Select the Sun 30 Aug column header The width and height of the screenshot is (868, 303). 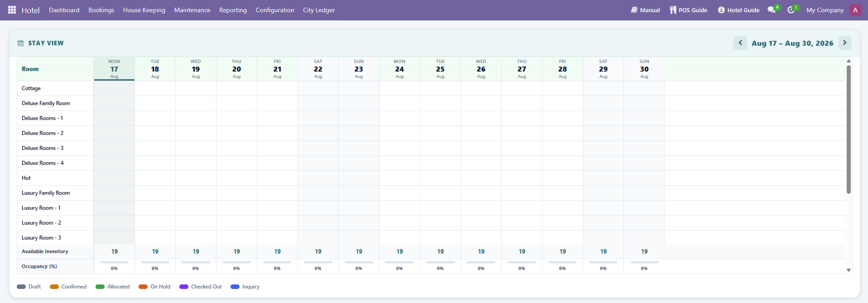[x=644, y=69]
